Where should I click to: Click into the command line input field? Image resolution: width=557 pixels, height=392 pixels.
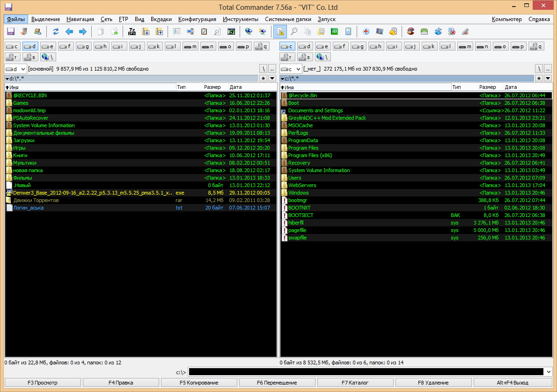tap(366, 372)
